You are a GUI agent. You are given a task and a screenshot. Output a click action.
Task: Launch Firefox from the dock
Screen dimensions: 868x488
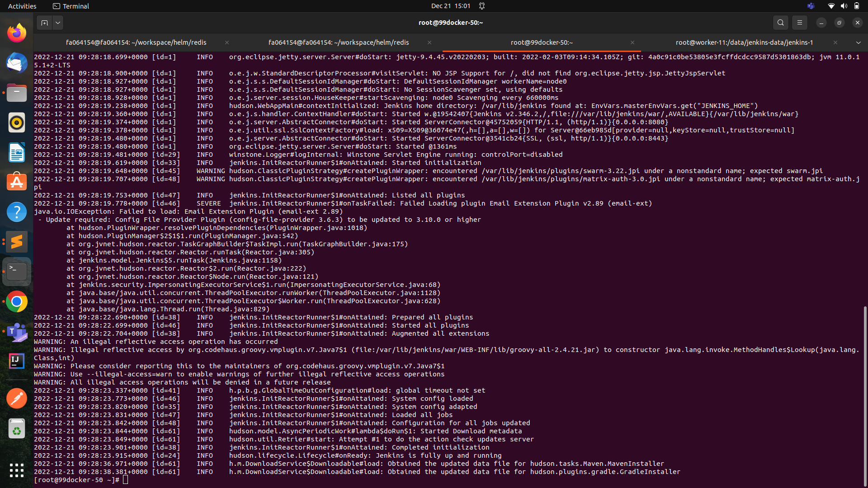point(16,32)
